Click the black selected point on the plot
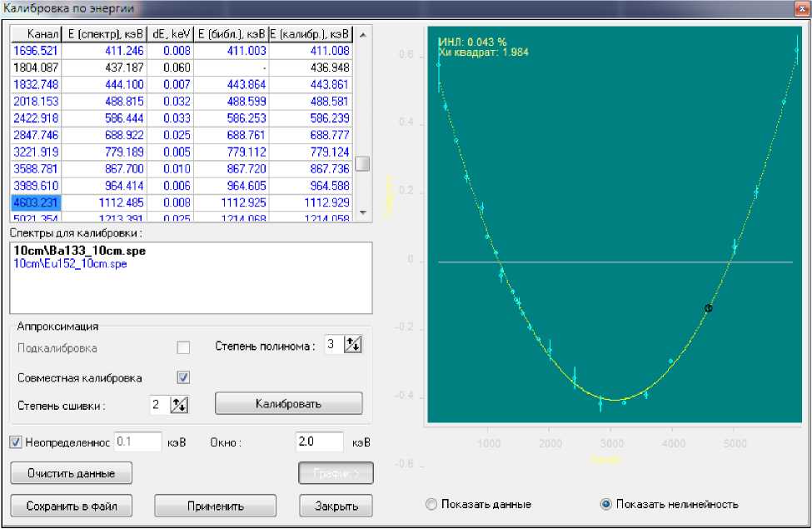The width and height of the screenshot is (812, 529). point(709,308)
